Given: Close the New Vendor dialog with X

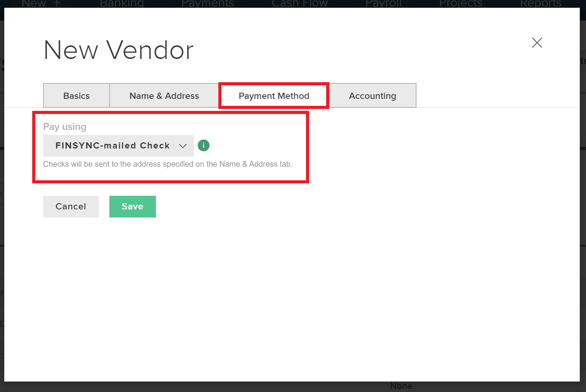Looking at the screenshot, I should coord(537,43).
